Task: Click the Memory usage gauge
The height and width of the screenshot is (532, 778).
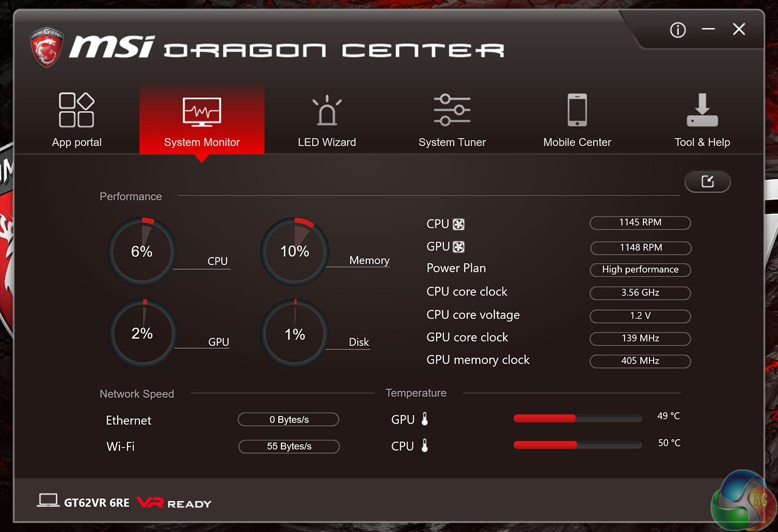Action: tap(294, 251)
